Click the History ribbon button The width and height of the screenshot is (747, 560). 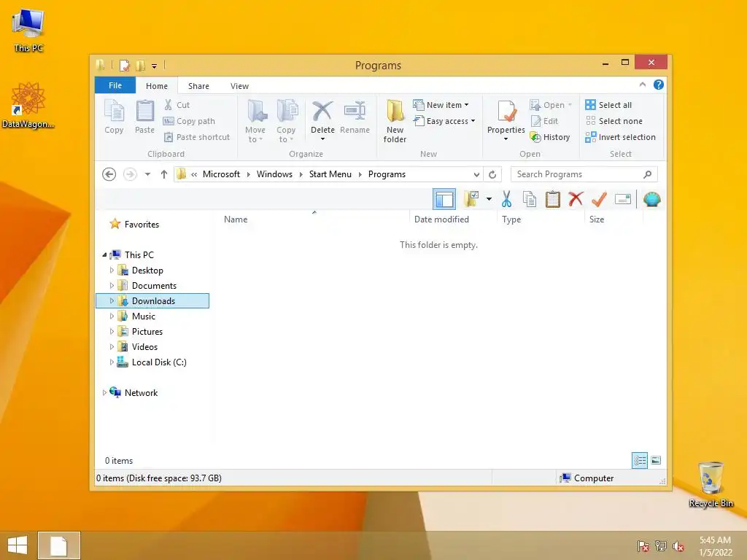point(550,137)
